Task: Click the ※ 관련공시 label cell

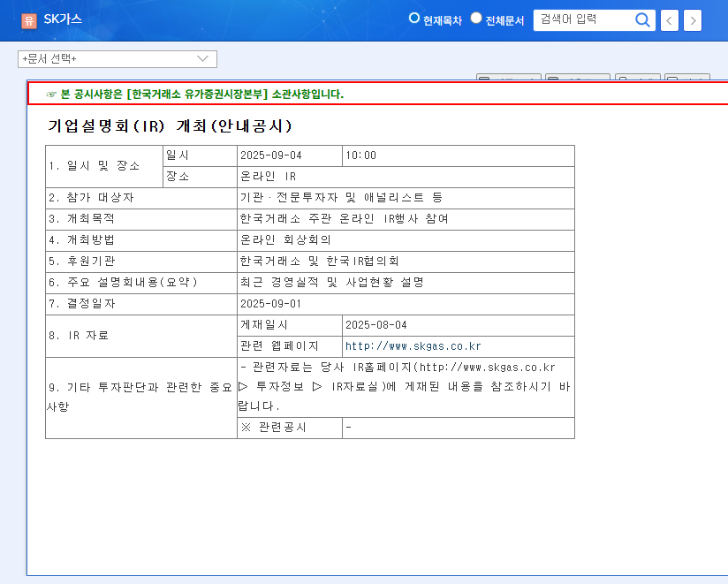Action: (290, 428)
